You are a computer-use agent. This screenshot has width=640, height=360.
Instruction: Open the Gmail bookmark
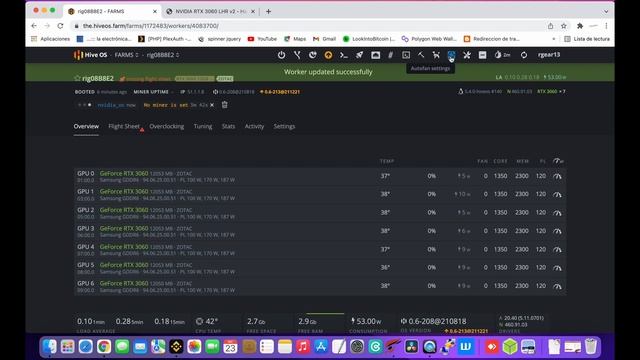pyautogui.click(x=324, y=39)
